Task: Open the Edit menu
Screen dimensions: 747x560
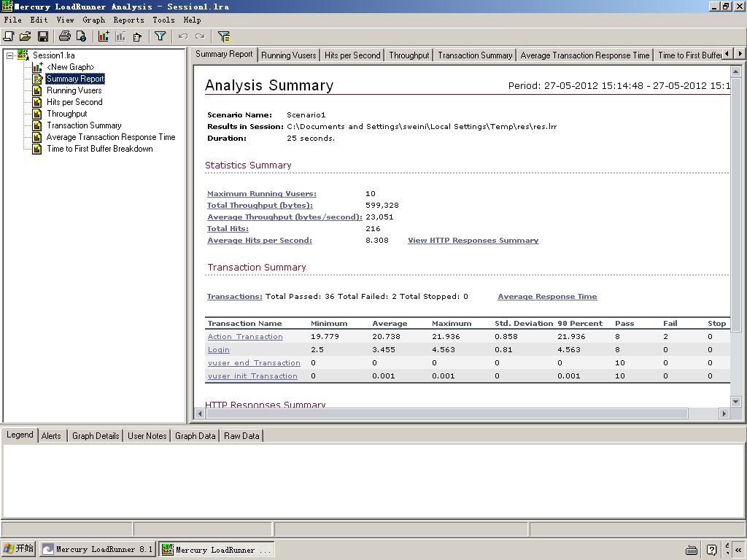Action: pyautogui.click(x=39, y=20)
